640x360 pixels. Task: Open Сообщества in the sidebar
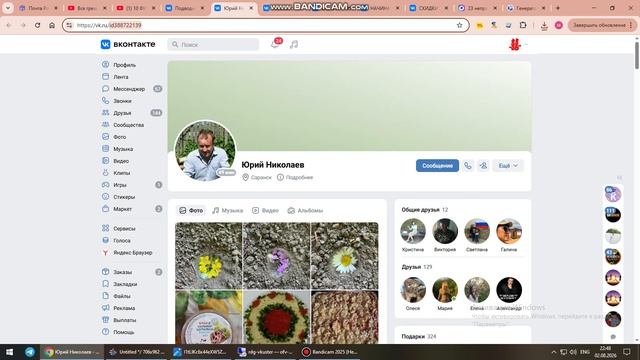point(128,125)
